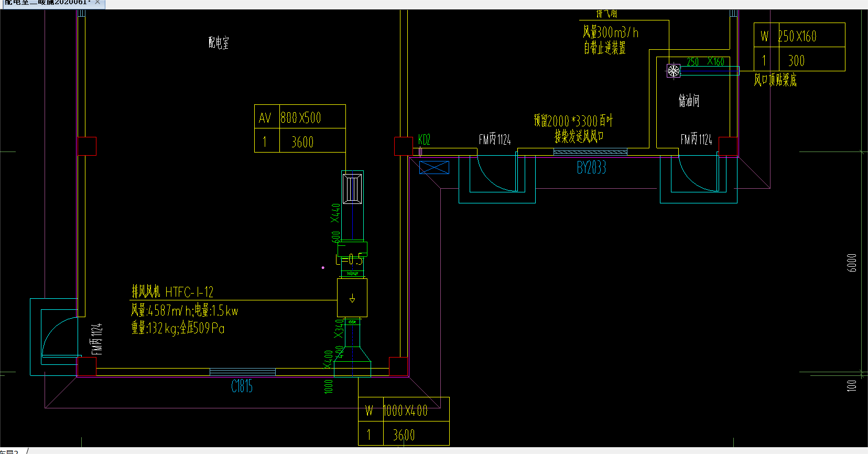Click the C1B15 window label
Viewport: 868px width, 454px height.
242,386
